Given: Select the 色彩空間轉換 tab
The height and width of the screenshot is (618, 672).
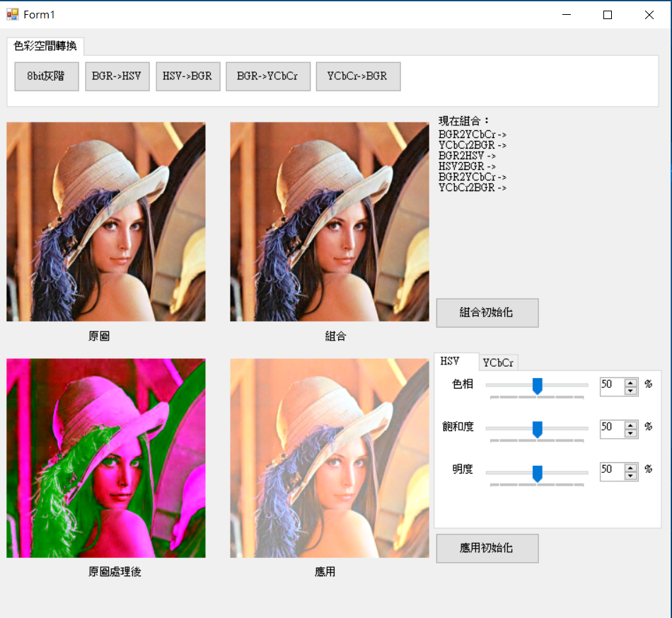Looking at the screenshot, I should tap(45, 46).
